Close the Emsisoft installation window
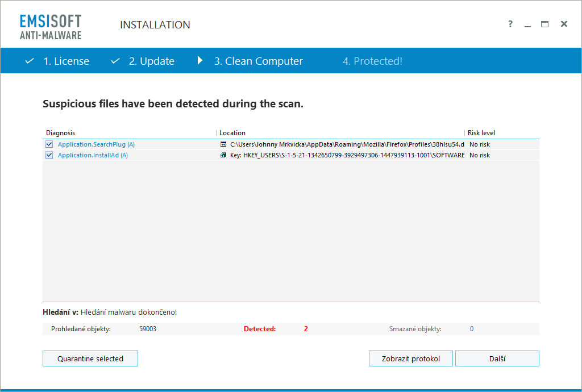This screenshot has width=582, height=392. [x=564, y=24]
